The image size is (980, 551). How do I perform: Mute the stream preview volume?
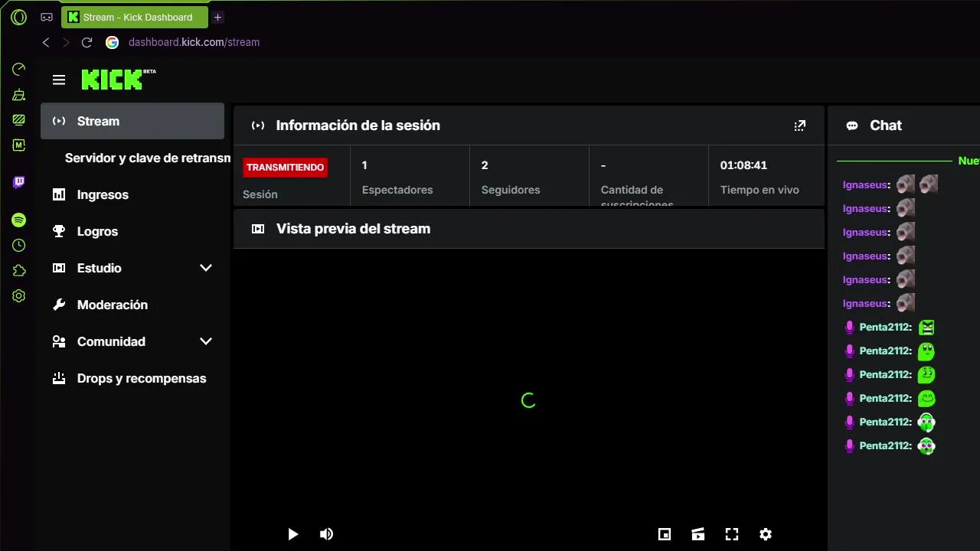tap(326, 534)
